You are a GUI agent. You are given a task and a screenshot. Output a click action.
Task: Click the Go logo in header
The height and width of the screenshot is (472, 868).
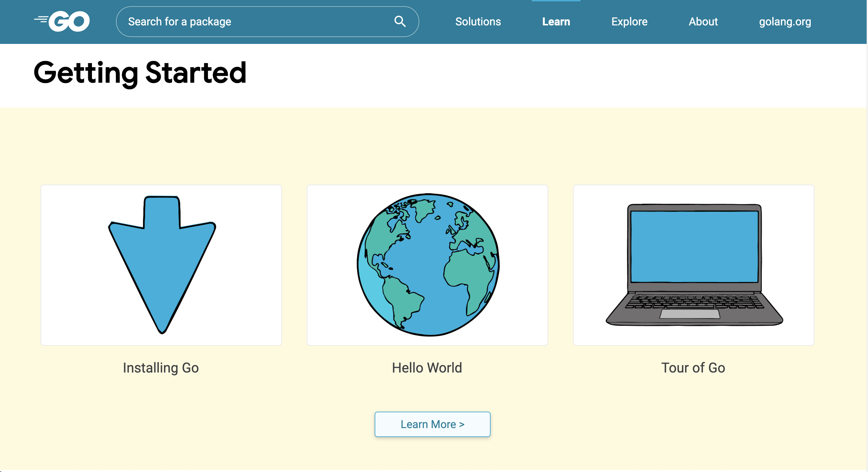[x=62, y=21]
